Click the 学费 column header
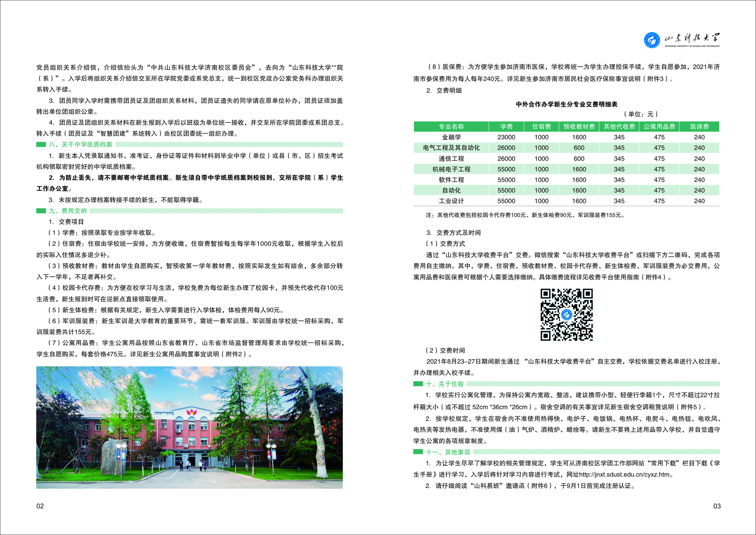Screen dimensions: 756x535 (x=506, y=127)
